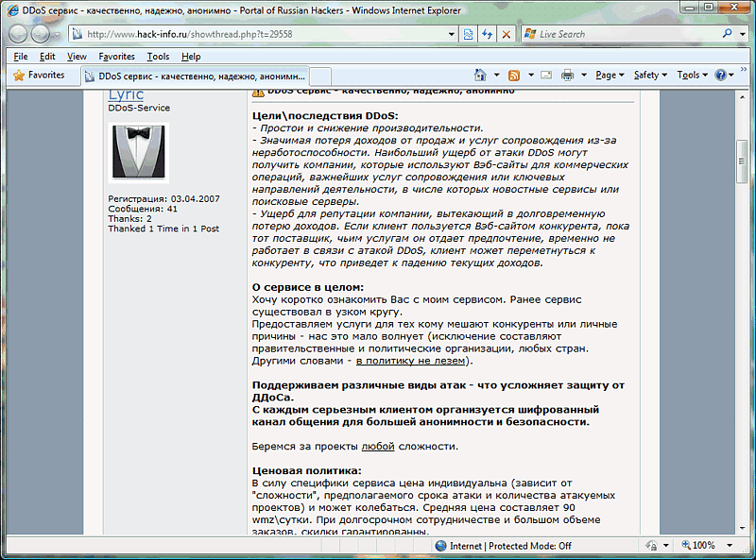Open the Favorites menu

[x=116, y=57]
